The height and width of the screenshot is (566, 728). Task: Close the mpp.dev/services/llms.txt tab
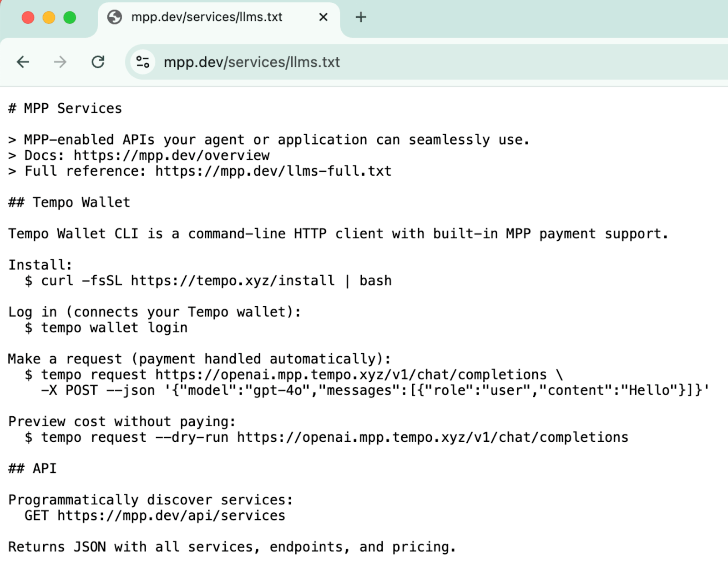point(323,17)
